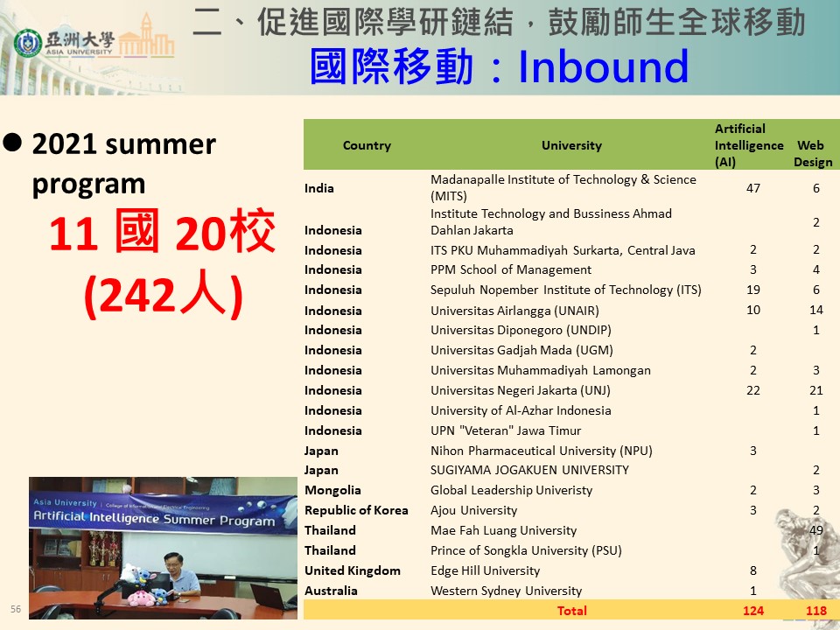Click AI count 22 for UNJ
840x630 pixels.
(x=753, y=390)
